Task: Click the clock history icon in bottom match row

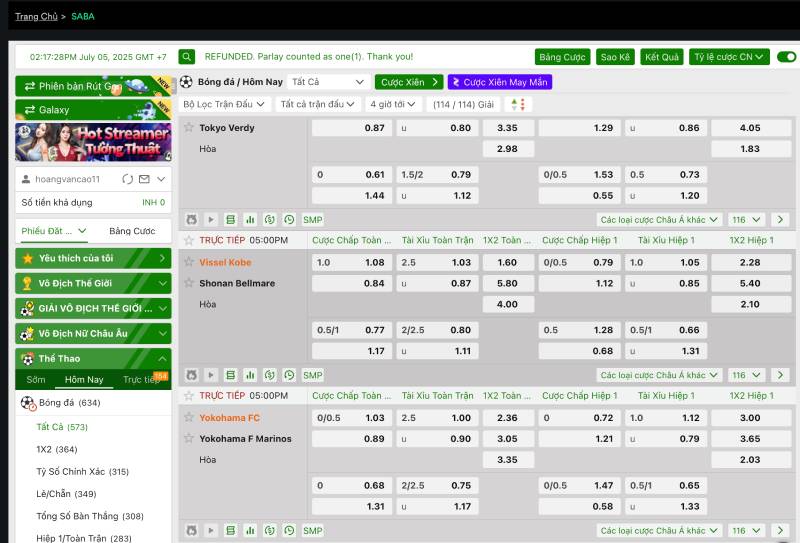Action: coord(289,530)
